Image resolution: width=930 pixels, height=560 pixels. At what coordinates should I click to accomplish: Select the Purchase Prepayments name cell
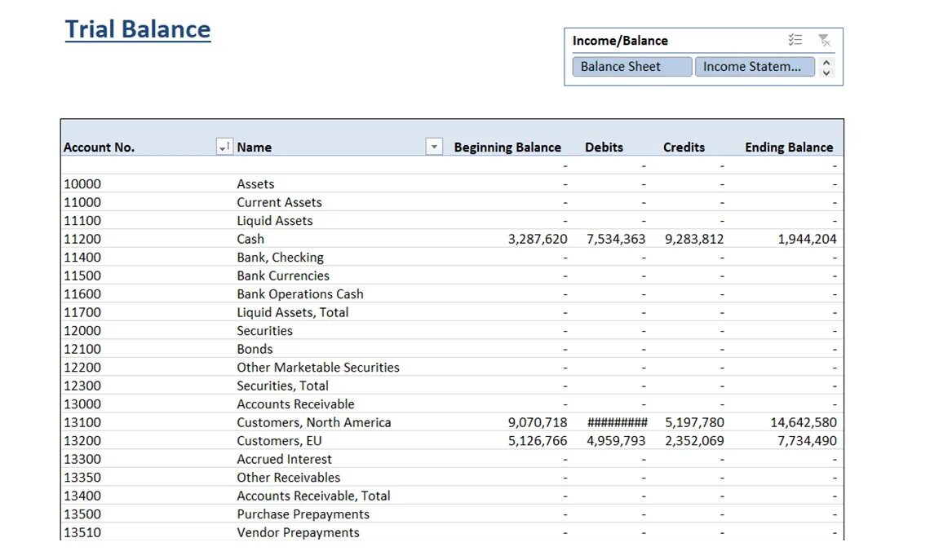pos(303,514)
